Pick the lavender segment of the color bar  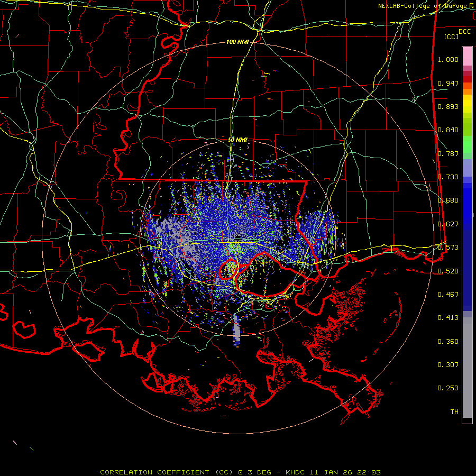[x=467, y=168]
